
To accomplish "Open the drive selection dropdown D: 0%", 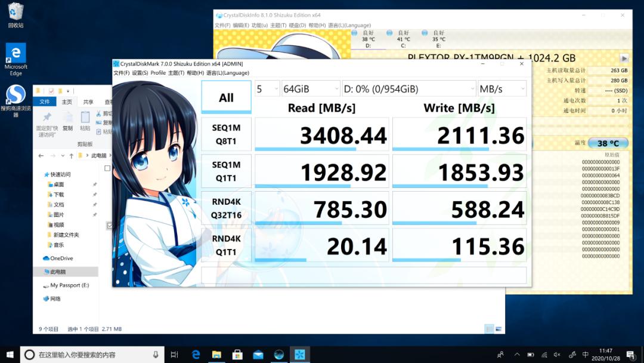I will coord(409,89).
